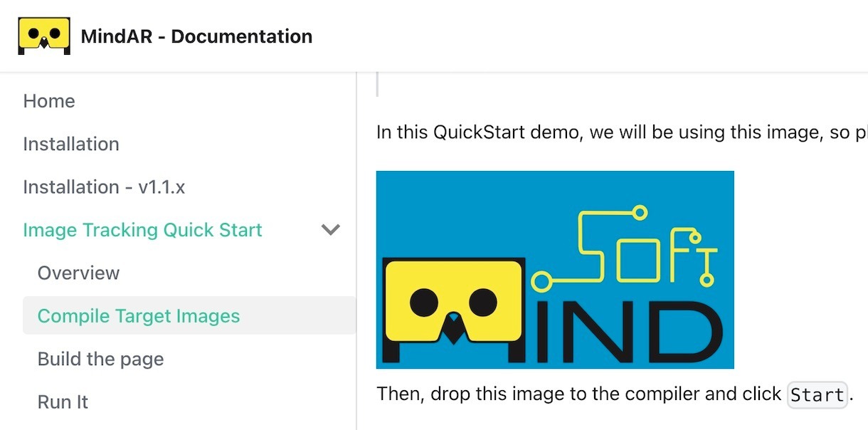Screen dimensions: 868x430
Task: Open the MindAR - Documentation title link
Action: pos(196,36)
